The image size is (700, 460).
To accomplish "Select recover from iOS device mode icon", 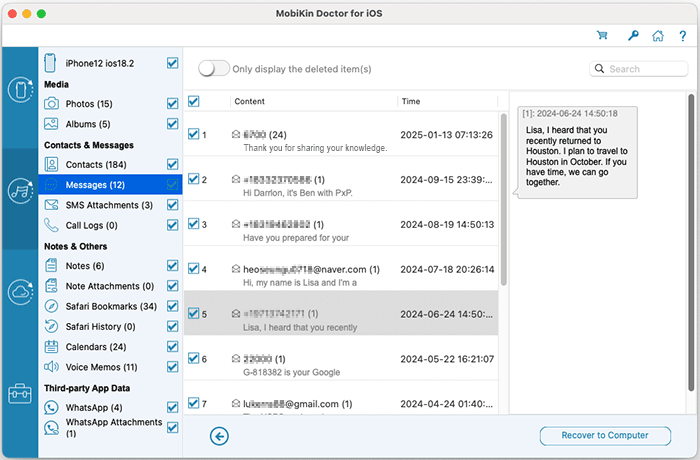I will coord(20,90).
